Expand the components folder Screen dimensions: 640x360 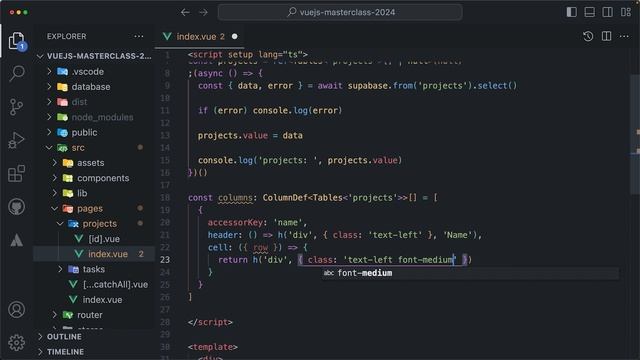pos(94,178)
